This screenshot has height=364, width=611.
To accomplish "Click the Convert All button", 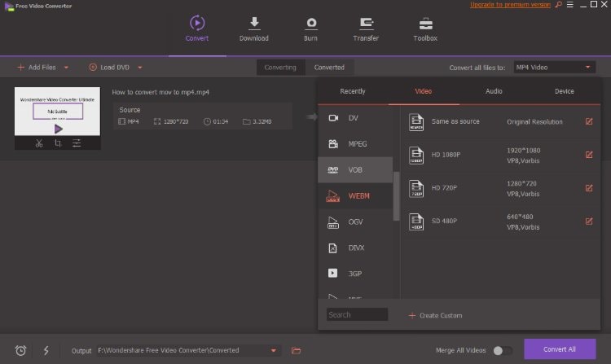I will (560, 349).
